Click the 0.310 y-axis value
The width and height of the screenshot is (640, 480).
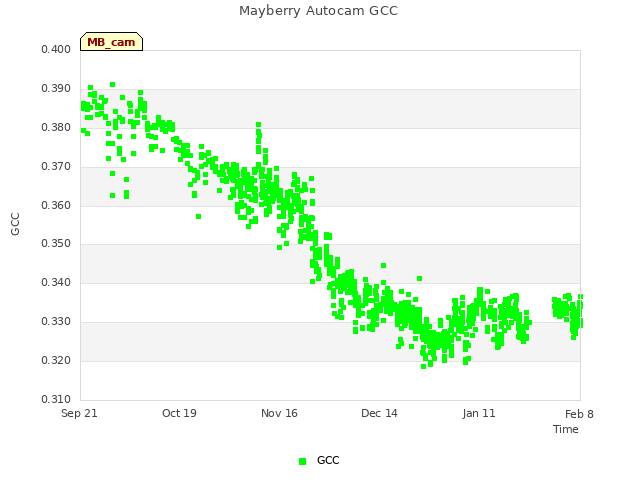[56, 399]
